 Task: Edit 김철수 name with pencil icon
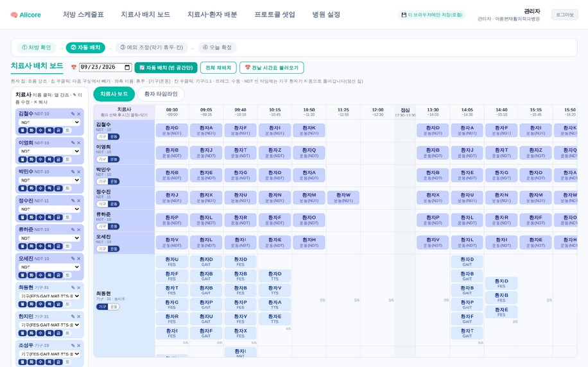click(x=73, y=114)
